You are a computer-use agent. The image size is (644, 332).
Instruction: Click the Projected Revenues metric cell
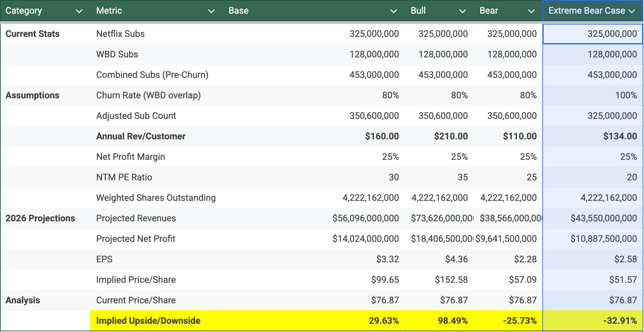click(157, 218)
